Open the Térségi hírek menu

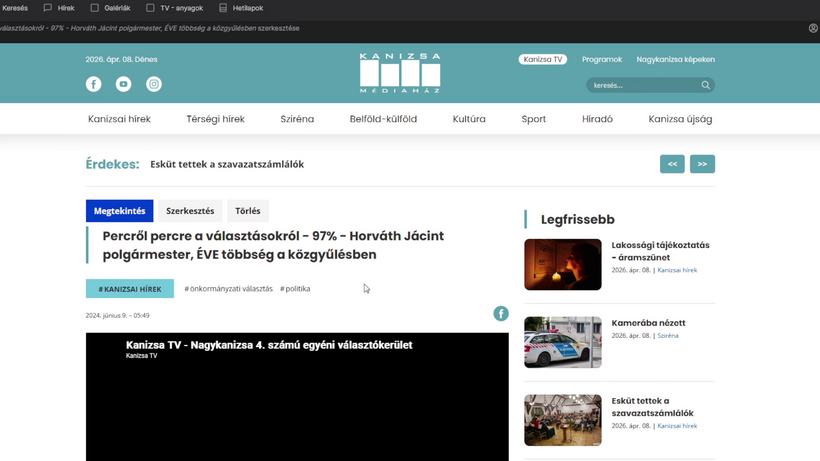215,119
